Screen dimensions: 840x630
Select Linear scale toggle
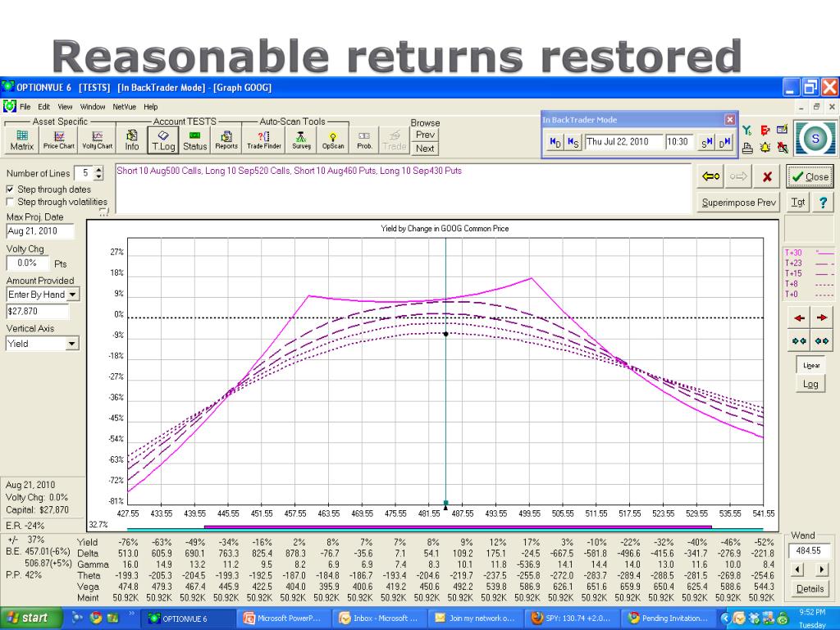pos(811,365)
